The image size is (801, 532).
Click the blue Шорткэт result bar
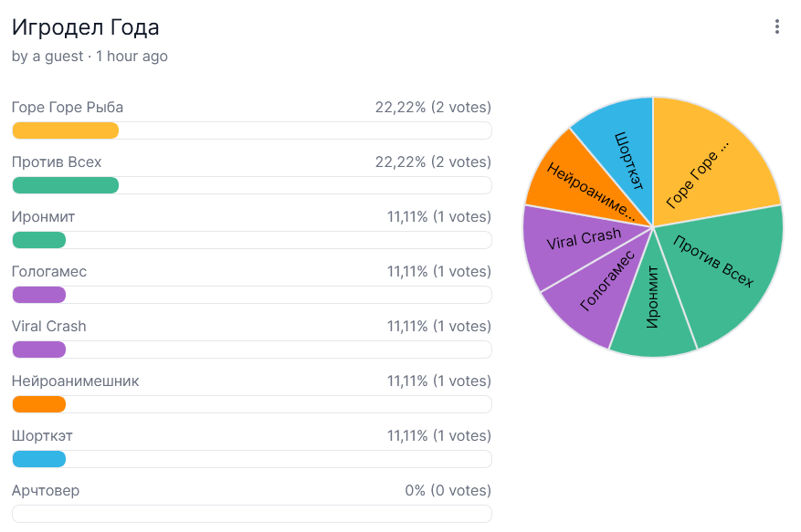click(39, 459)
